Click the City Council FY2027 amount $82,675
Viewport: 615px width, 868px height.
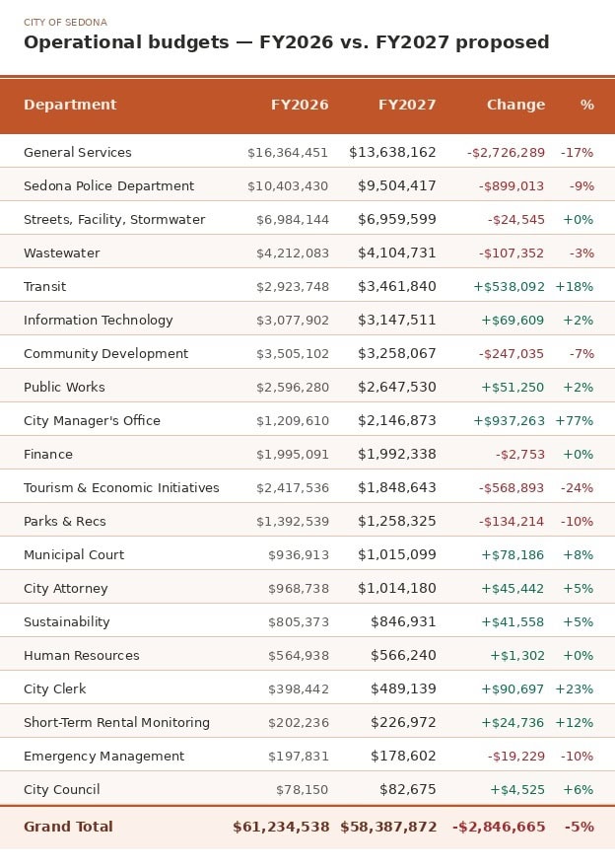point(408,789)
